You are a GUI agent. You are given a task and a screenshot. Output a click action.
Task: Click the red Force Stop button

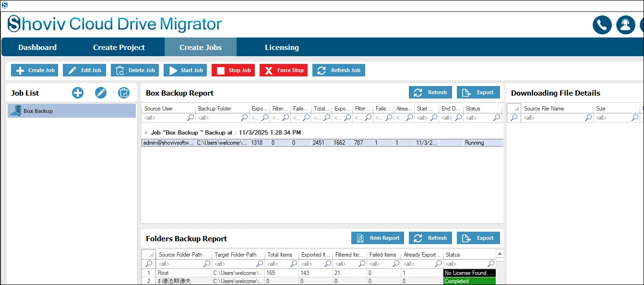click(284, 70)
